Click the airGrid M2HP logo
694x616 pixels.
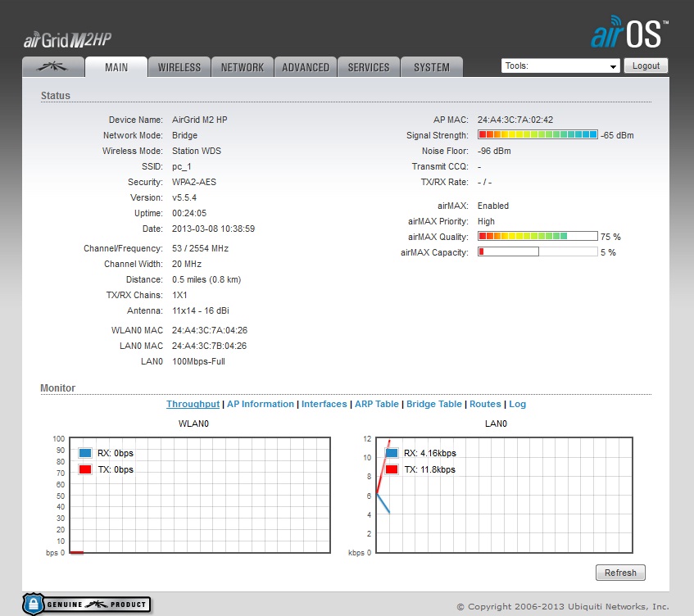click(x=67, y=40)
